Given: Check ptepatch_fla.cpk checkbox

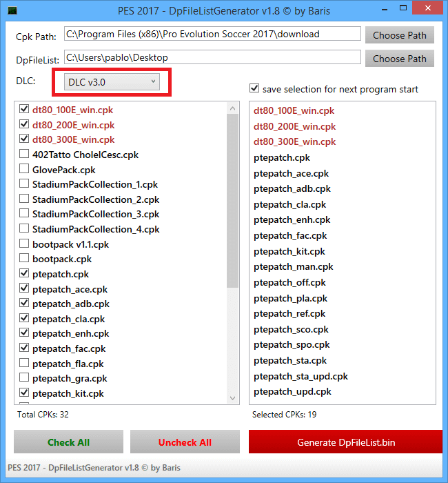Looking at the screenshot, I should (24, 363).
